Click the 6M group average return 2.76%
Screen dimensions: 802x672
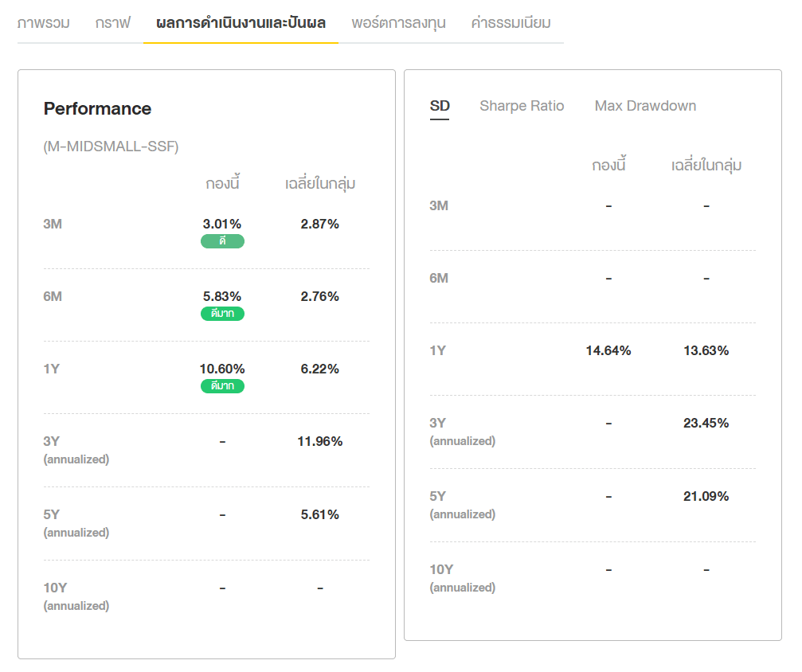coord(320,296)
